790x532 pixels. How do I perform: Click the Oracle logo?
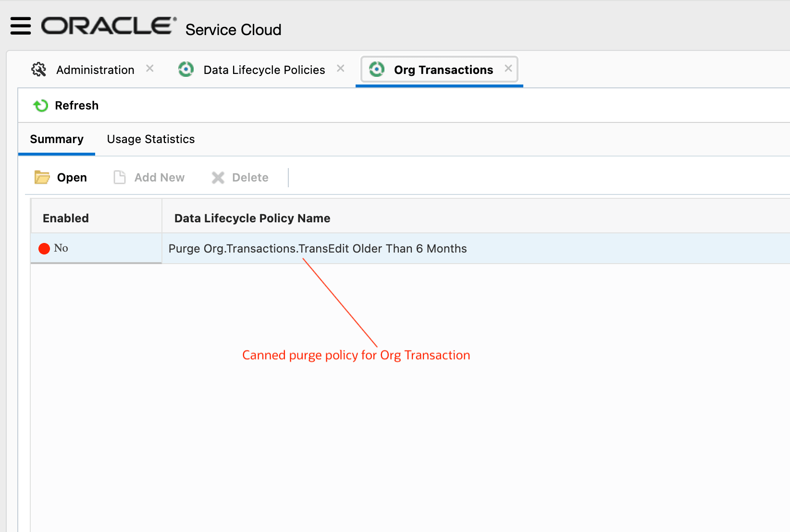[109, 26]
